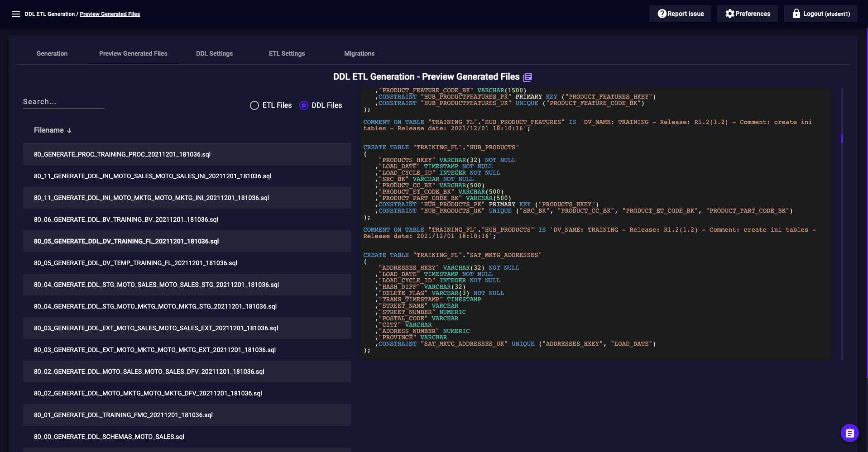868x452 pixels.
Task: Select 80_01_GENERATE_DDL_TRAINING_FMC file
Action: click(187, 415)
